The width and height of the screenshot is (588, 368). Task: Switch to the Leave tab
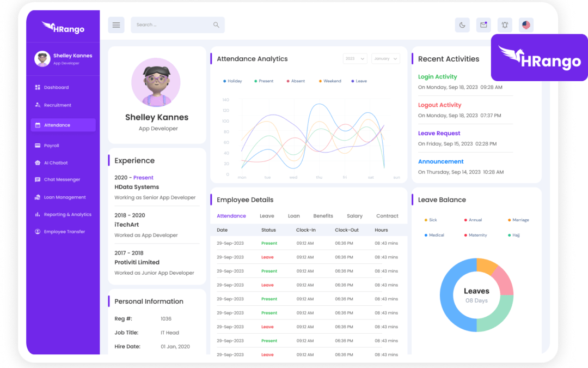[267, 216]
